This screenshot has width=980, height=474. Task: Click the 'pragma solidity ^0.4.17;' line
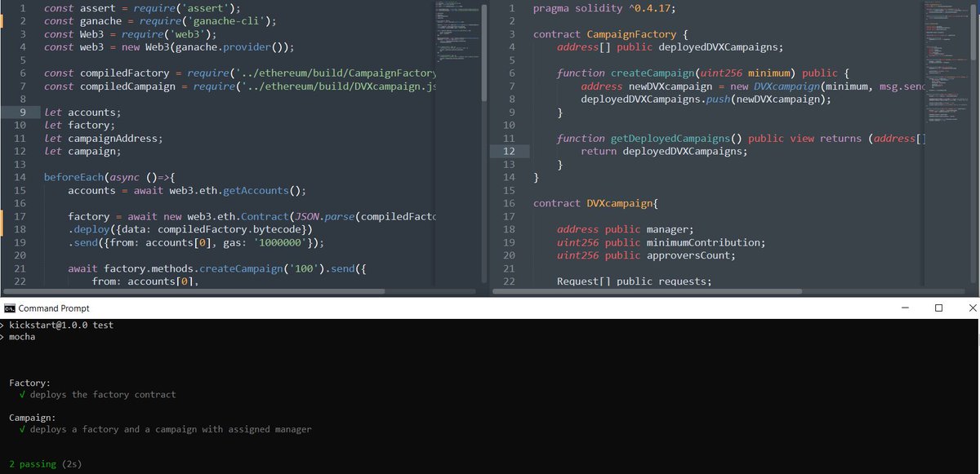(x=604, y=8)
